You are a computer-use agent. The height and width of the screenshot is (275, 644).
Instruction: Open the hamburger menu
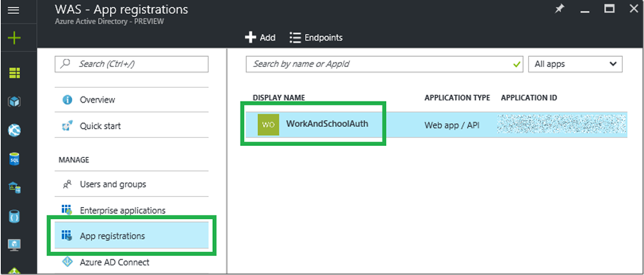pyautogui.click(x=14, y=10)
